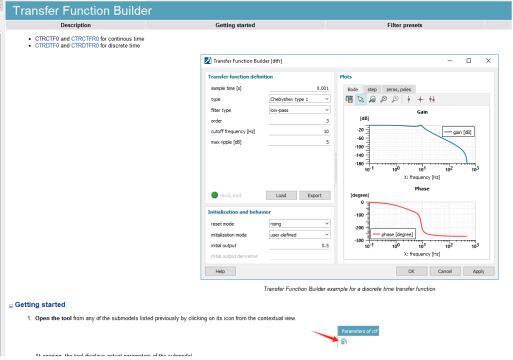The width and height of the screenshot is (513, 360).
Task: Open the filter type low-pass dropdown
Action: point(300,110)
